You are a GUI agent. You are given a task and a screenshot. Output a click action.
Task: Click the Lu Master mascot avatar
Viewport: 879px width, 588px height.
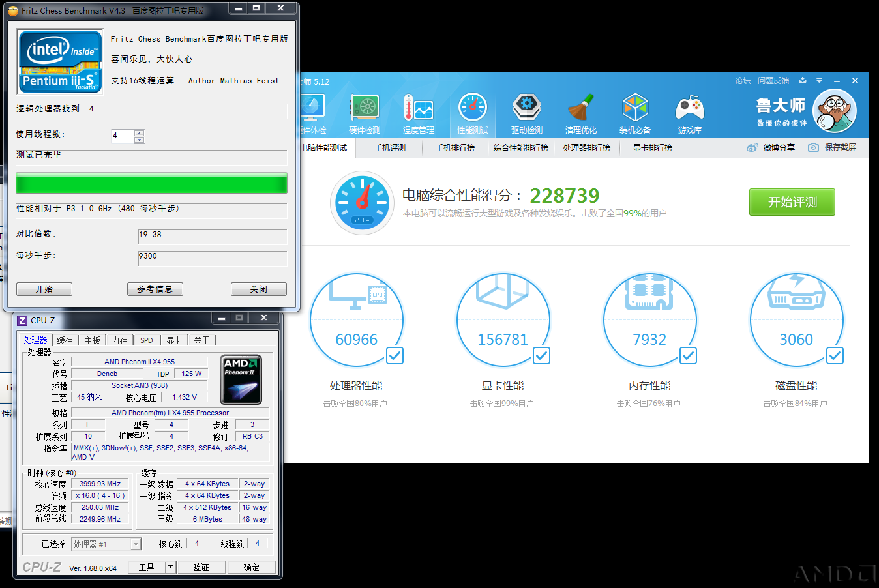pos(835,111)
